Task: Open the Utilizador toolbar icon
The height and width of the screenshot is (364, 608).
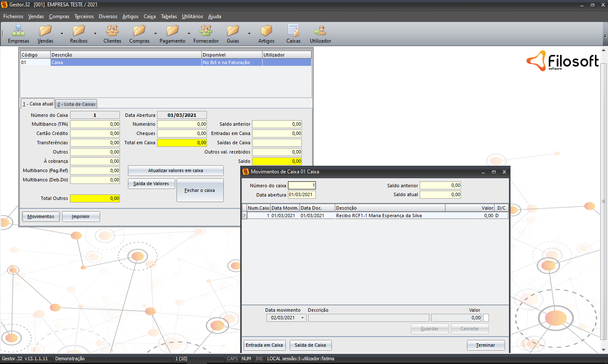Action: pyautogui.click(x=320, y=31)
